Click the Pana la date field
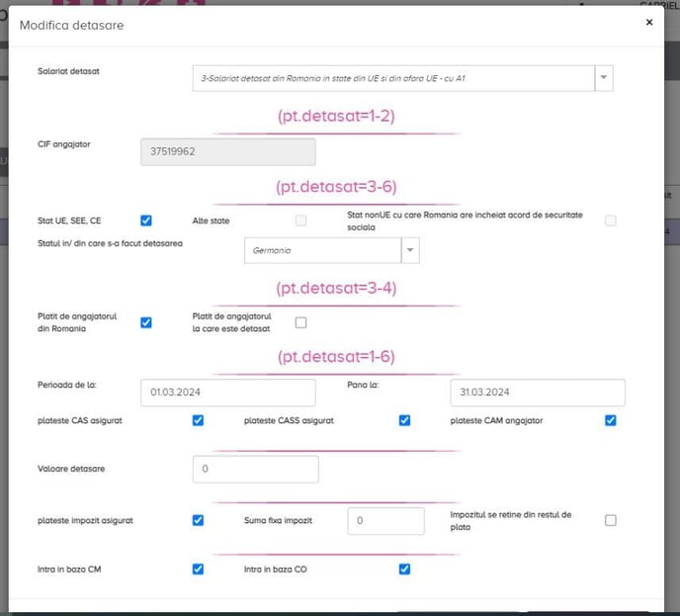This screenshot has width=680, height=616. (x=537, y=393)
